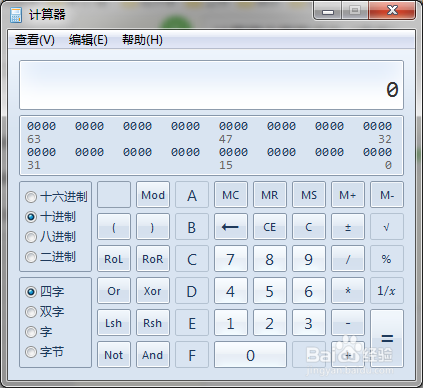Minimize the 计算器 window

click(x=327, y=11)
